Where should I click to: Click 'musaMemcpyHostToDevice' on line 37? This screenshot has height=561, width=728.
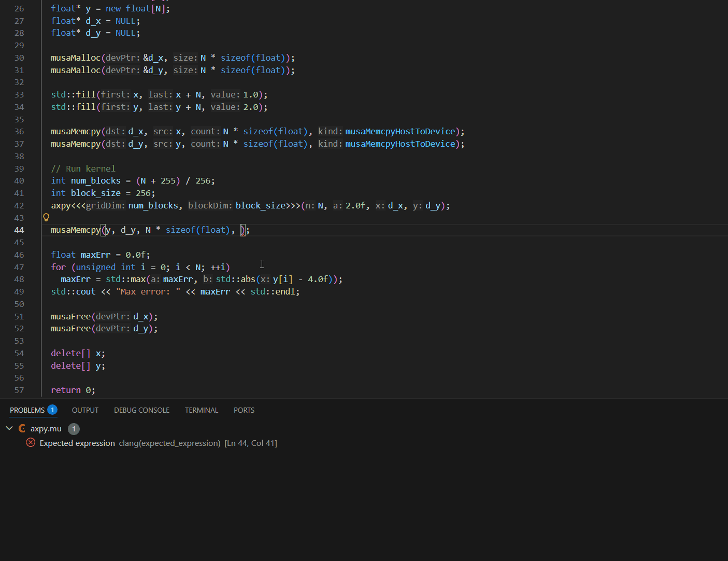(x=400, y=144)
